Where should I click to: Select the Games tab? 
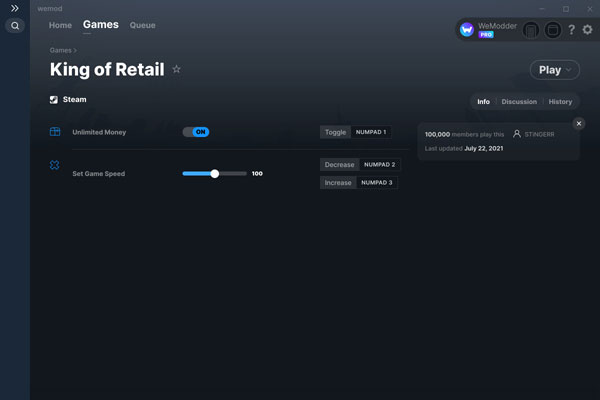101,25
